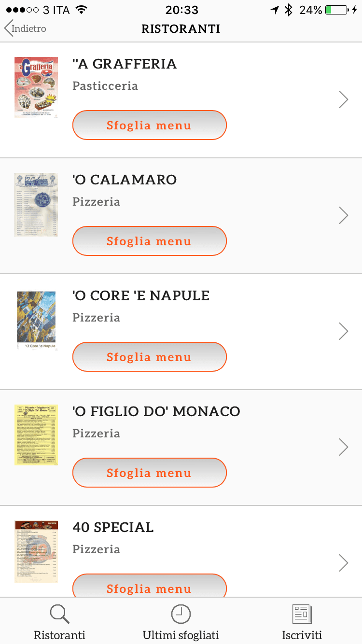Image resolution: width=362 pixels, height=644 pixels.
Task: Open 'O Figlio Do' Monaco chevron
Action: pos(343,447)
